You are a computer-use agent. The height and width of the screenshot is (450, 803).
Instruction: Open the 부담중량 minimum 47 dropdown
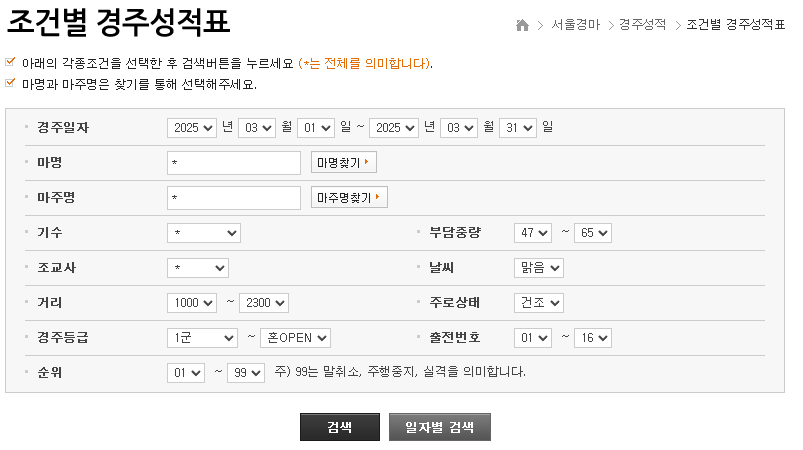(x=533, y=233)
